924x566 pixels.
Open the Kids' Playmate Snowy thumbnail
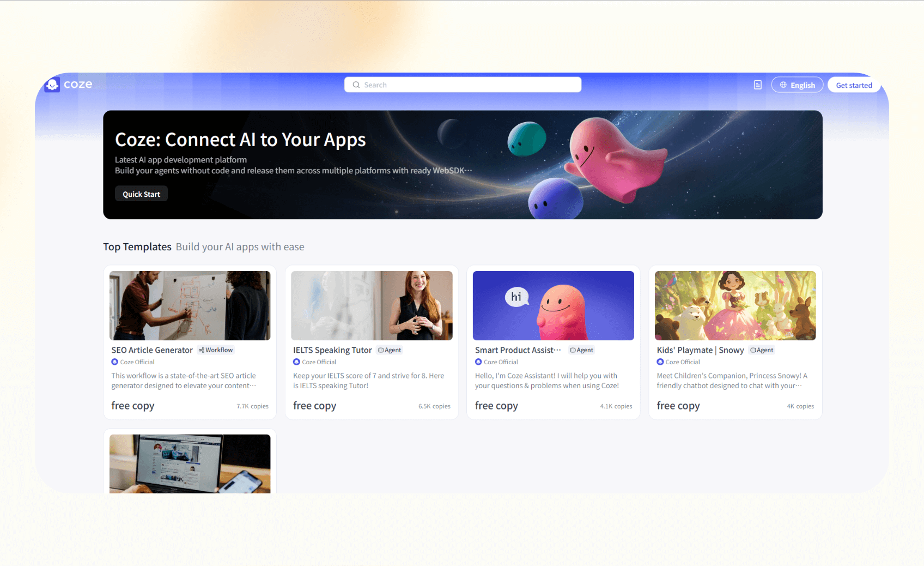tap(735, 305)
